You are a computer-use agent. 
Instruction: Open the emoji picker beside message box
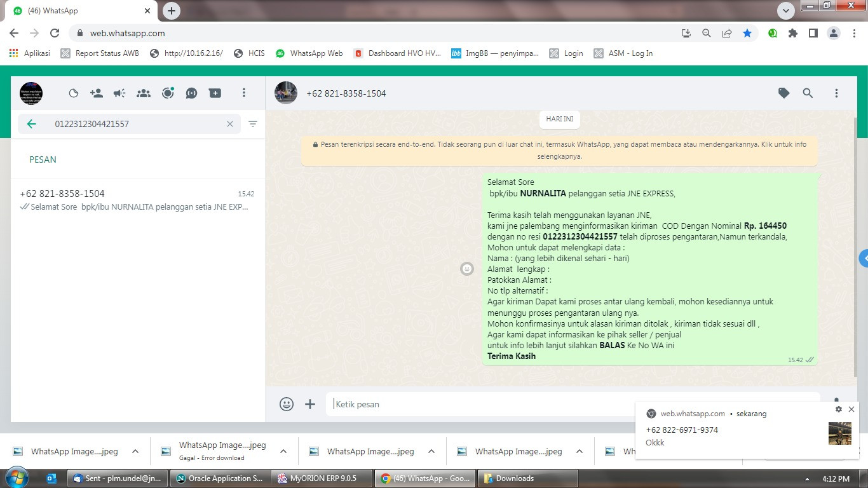pos(287,404)
